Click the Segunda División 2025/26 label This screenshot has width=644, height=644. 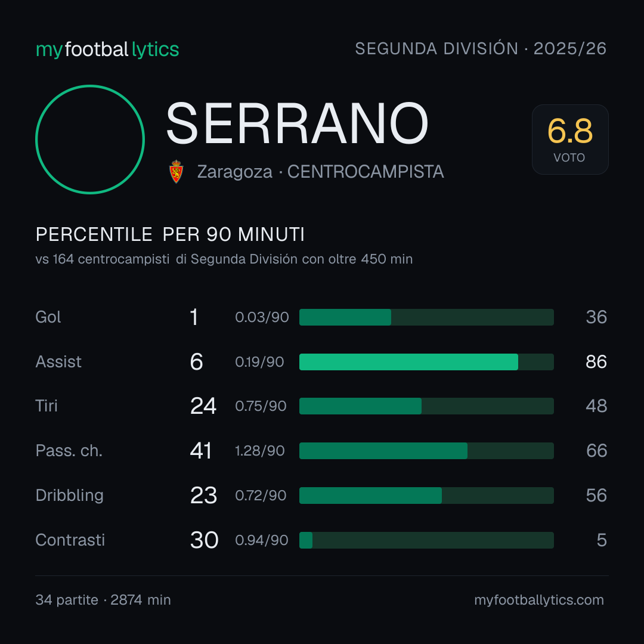[481, 48]
